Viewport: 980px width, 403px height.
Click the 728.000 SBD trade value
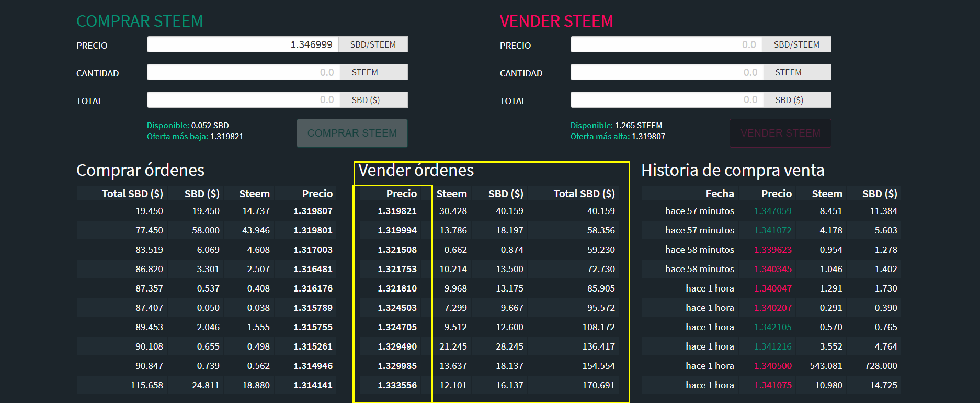(x=881, y=366)
